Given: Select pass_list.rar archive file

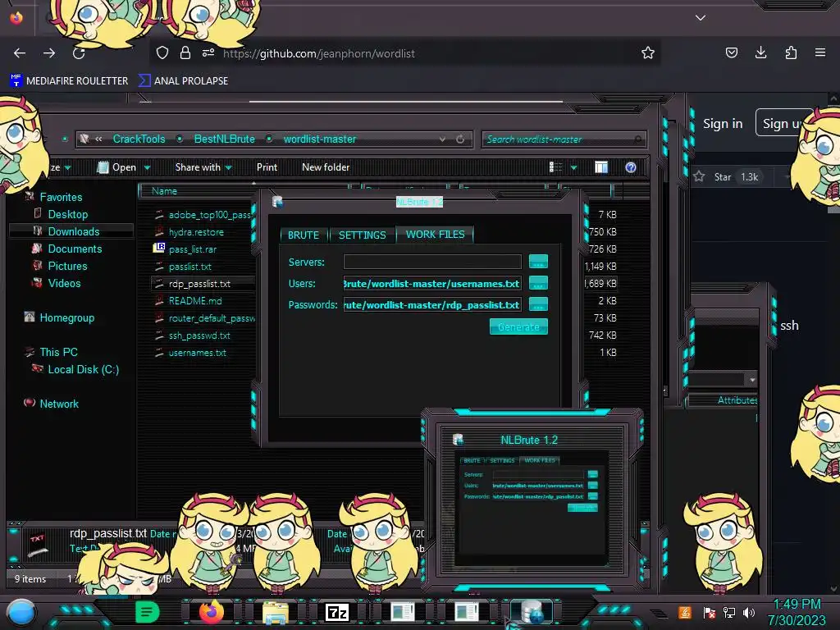Looking at the screenshot, I should (192, 249).
